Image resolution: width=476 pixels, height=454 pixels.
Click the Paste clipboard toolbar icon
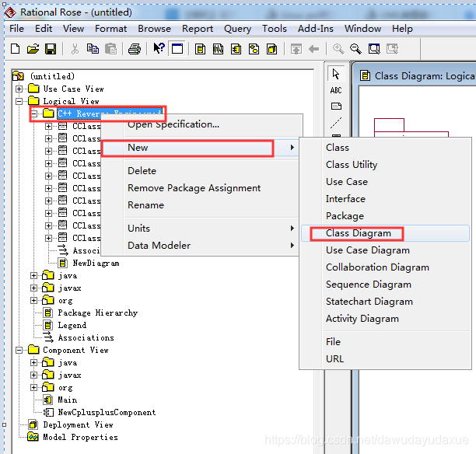pos(110,49)
